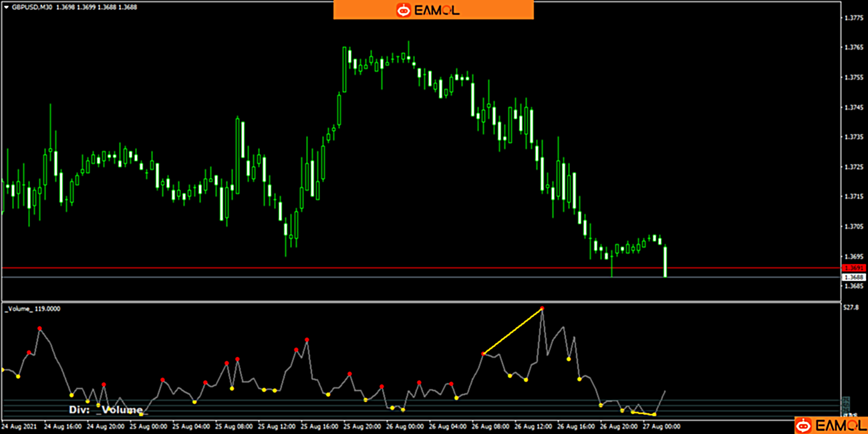Viewport: 868px width, 434px height.
Task: Click the 24 Aug 2021 date label
Action: pyautogui.click(x=18, y=426)
